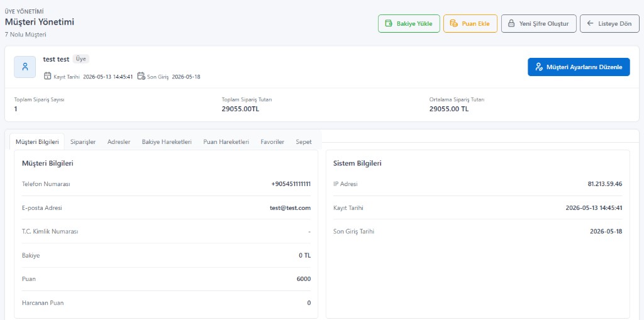This screenshot has width=644, height=320.
Task: Show the Favoriler tab
Action: pyautogui.click(x=272, y=141)
